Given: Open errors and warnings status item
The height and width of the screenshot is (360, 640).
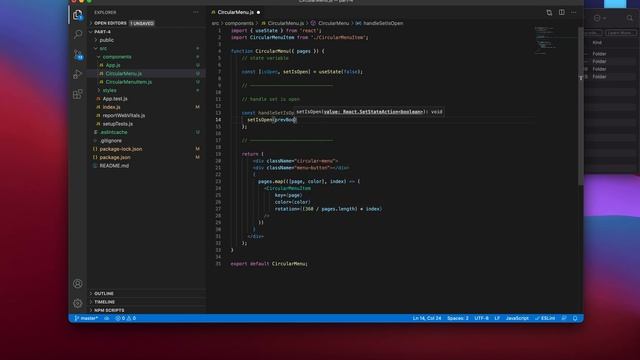Looking at the screenshot, I should (x=125, y=318).
